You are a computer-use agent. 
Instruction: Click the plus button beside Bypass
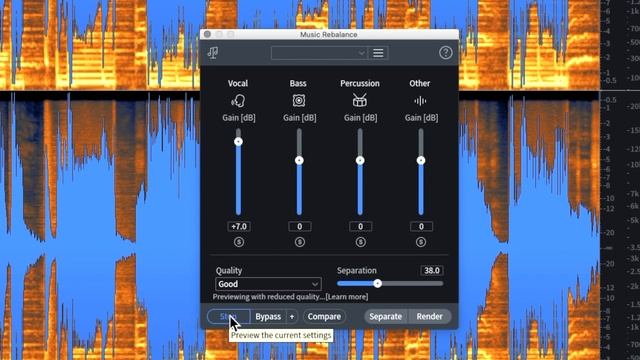click(292, 316)
